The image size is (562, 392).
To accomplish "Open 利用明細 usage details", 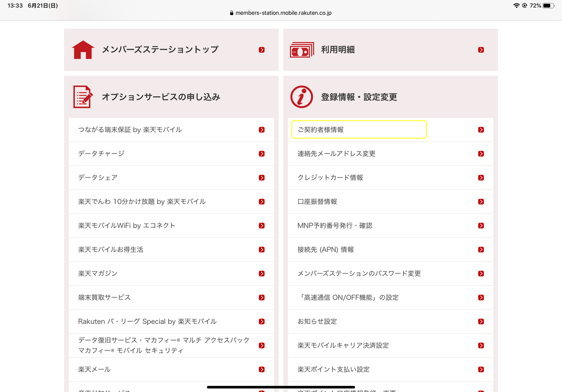I will (391, 50).
